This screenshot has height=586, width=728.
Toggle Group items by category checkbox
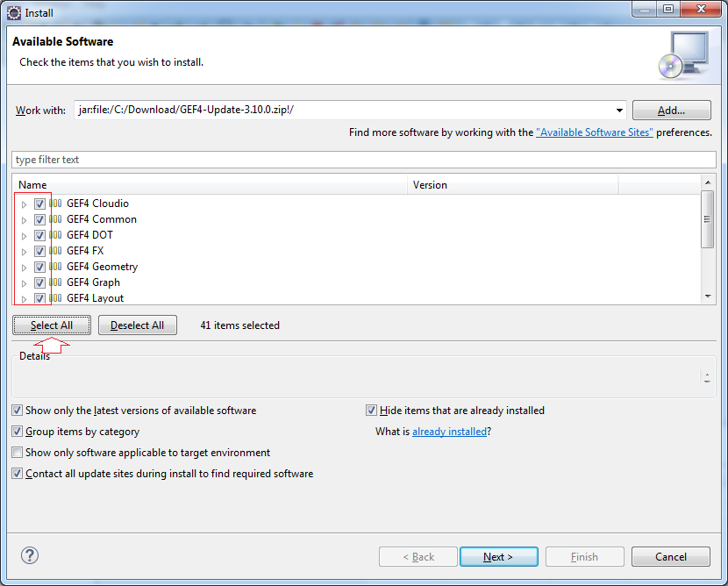tap(18, 432)
